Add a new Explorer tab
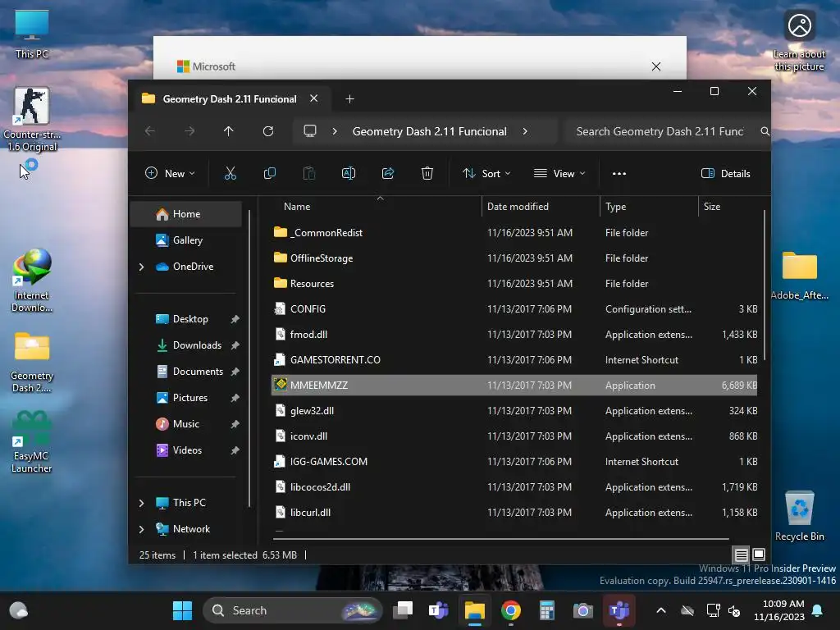Viewport: 840px width, 630px height. 349,98
